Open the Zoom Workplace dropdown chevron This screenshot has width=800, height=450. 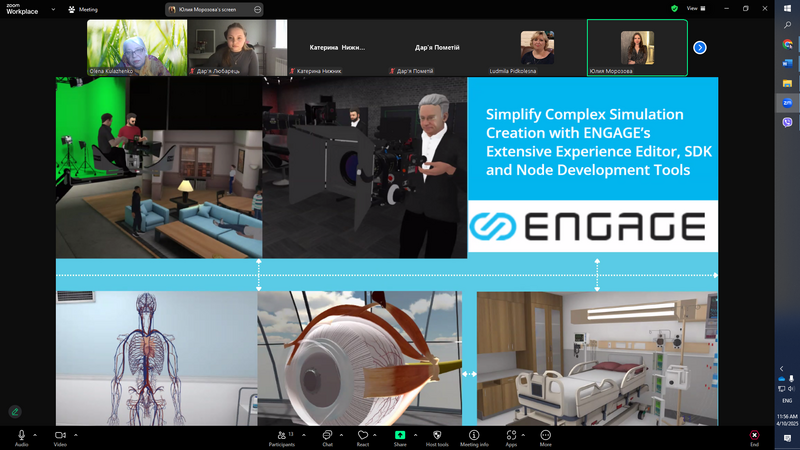(x=53, y=9)
